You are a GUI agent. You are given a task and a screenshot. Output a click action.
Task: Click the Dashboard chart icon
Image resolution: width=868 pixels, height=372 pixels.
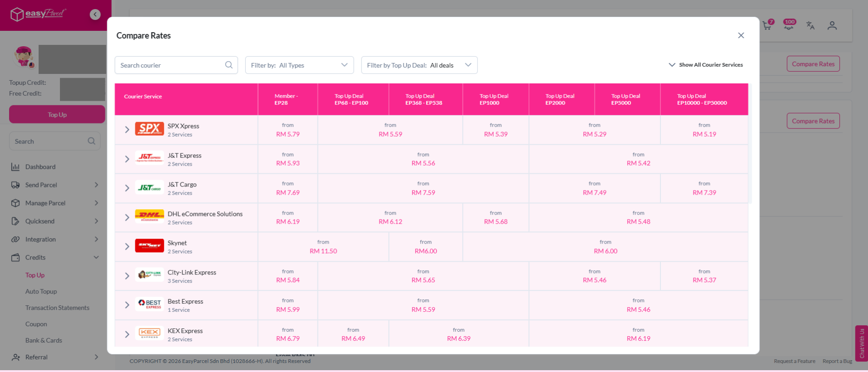[x=15, y=167]
